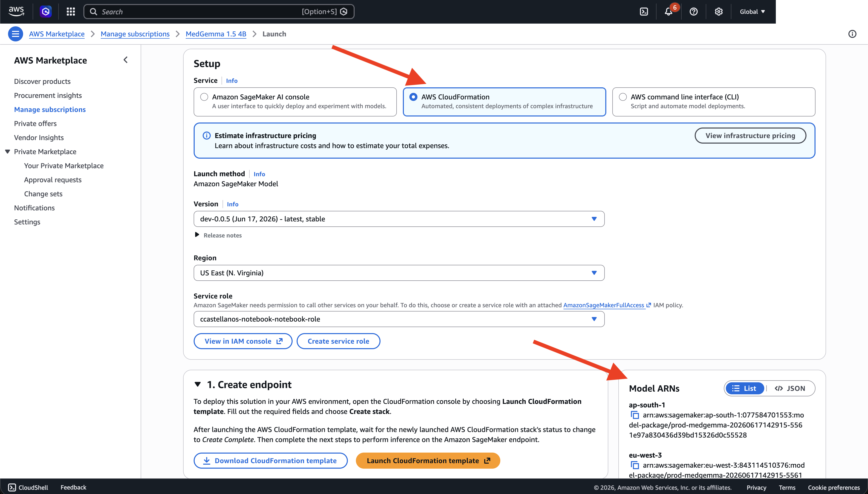Open Info link next to Service
868x494 pixels.
(232, 81)
